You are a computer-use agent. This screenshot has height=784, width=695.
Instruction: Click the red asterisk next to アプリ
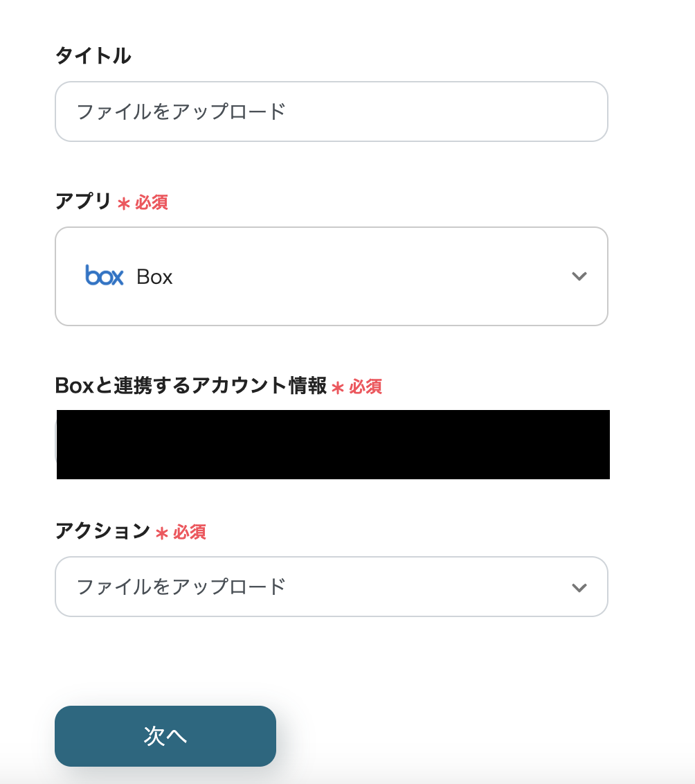(x=124, y=204)
